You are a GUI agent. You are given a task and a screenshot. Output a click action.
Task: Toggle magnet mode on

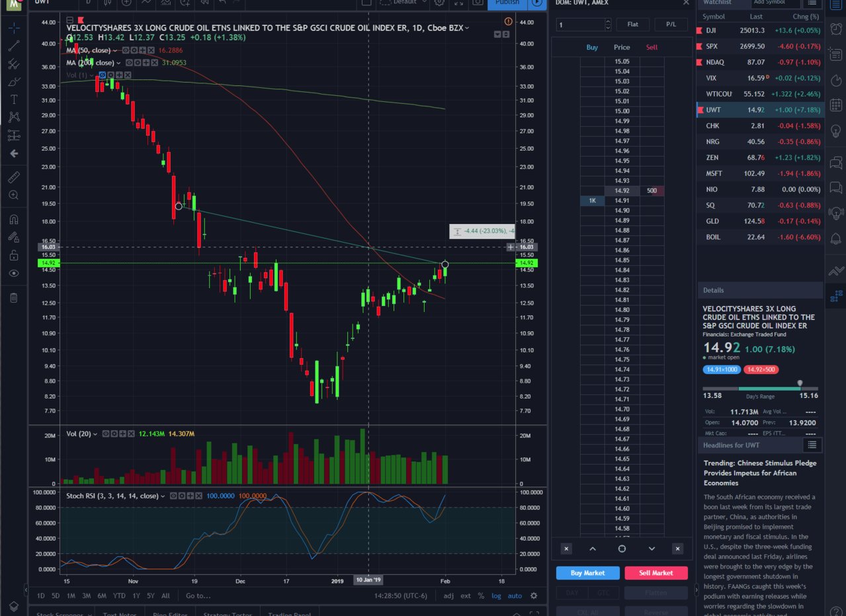coord(14,219)
